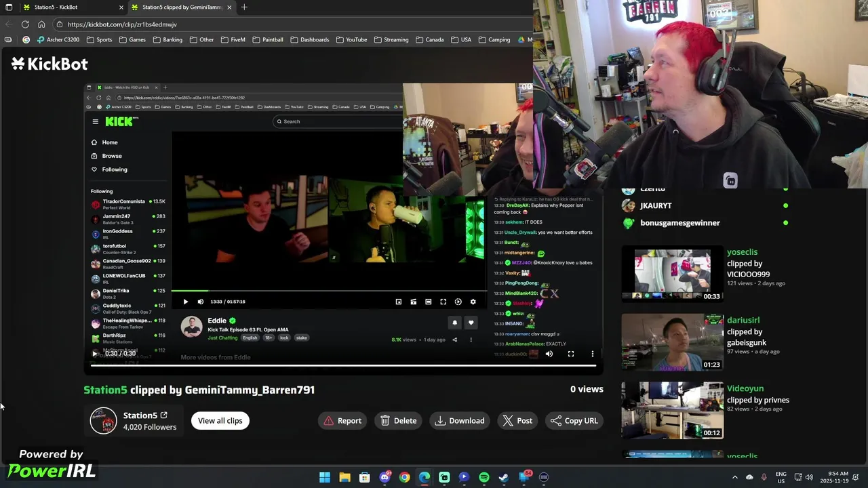This screenshot has width=868, height=488.
Task: Expand the FiveM bookmarks folder
Action: [233, 39]
